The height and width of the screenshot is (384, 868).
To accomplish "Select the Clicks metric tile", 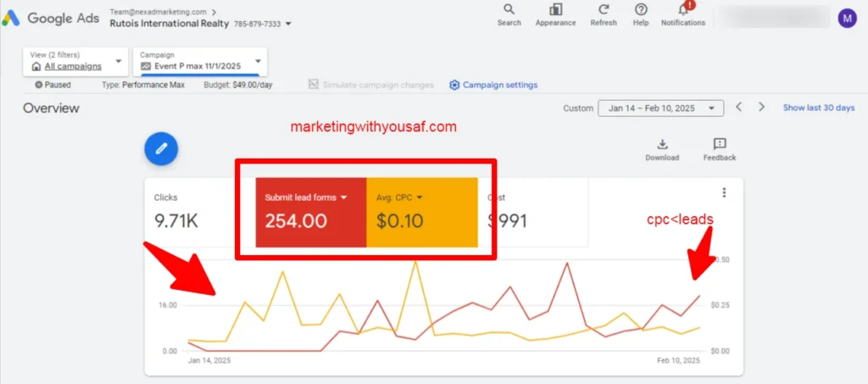I will [x=200, y=213].
